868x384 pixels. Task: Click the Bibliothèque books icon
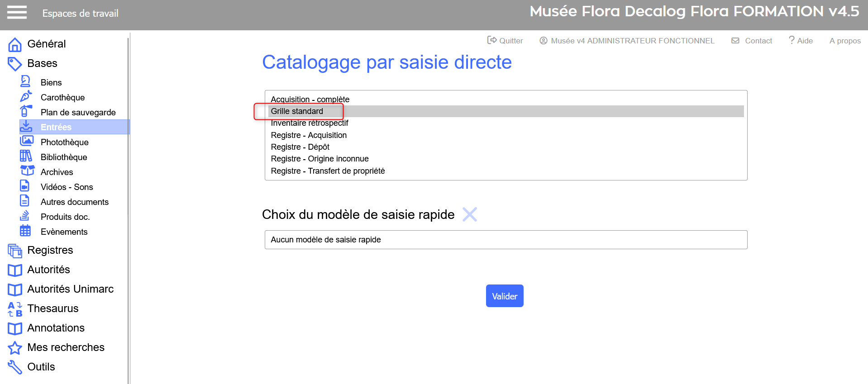click(x=26, y=156)
